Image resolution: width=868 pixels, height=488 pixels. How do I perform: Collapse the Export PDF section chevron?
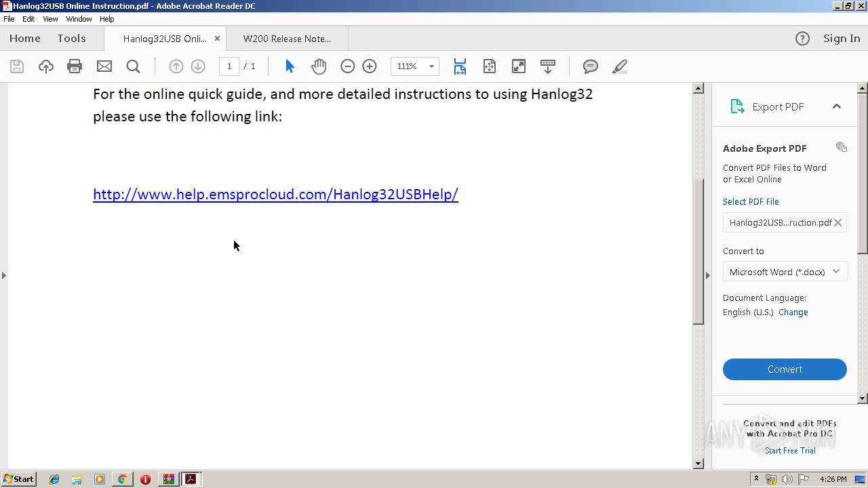pos(837,106)
